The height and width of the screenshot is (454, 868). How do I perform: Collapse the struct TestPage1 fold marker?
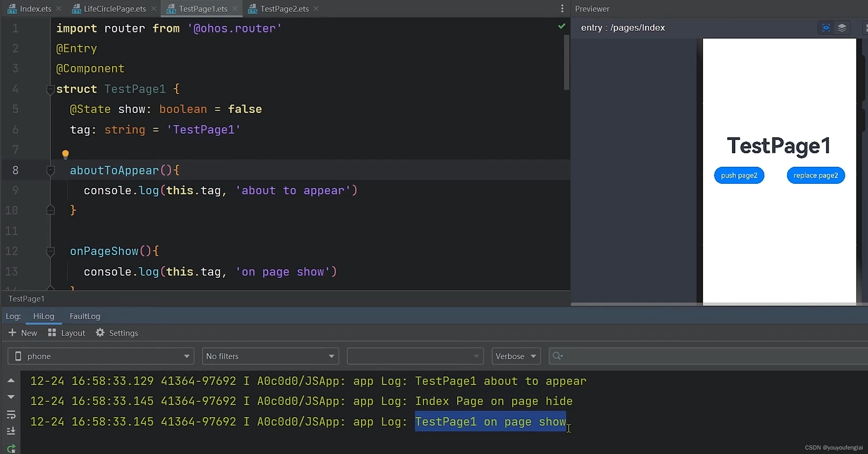(50, 90)
